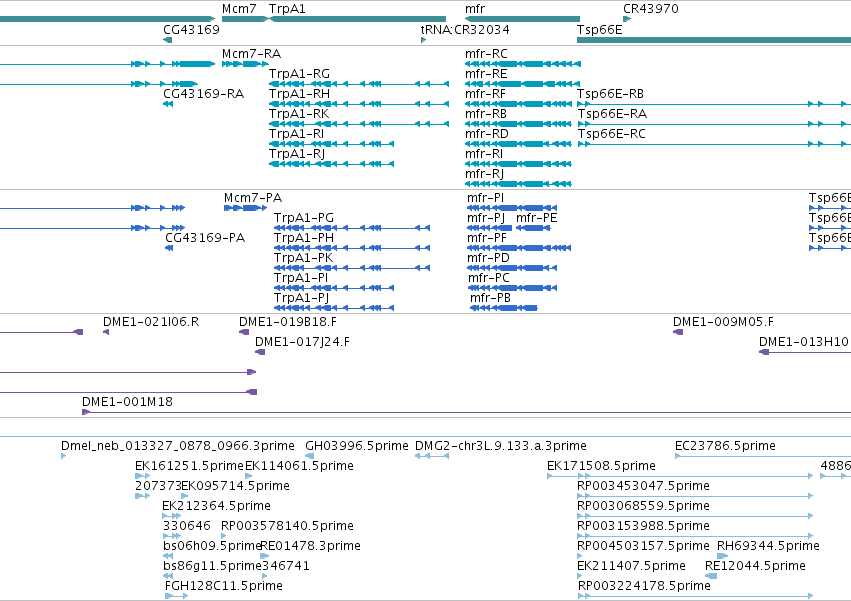Image resolution: width=851 pixels, height=601 pixels.
Task: Select transcript TrpA1-RH
Action: point(359,104)
